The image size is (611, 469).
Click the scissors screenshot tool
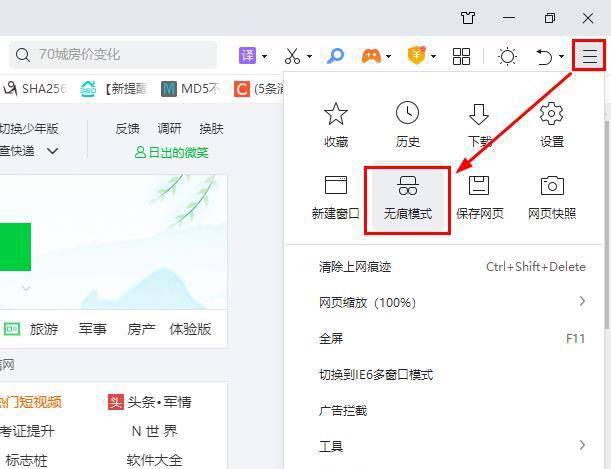292,56
